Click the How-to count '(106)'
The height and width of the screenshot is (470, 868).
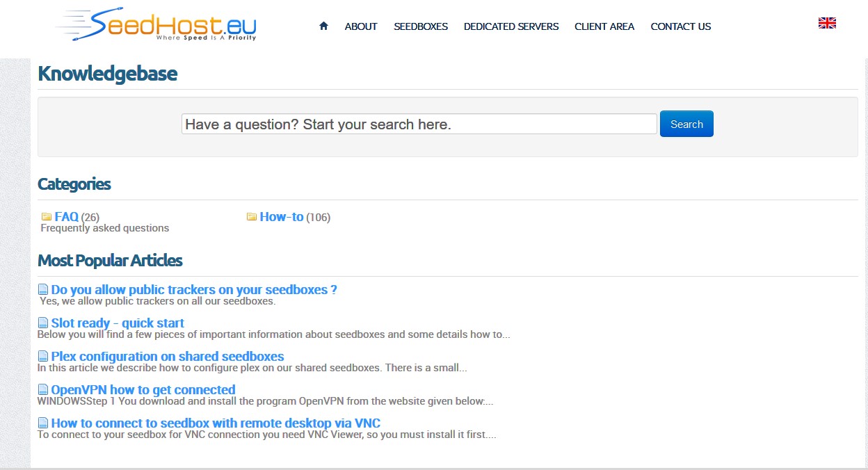319,218
